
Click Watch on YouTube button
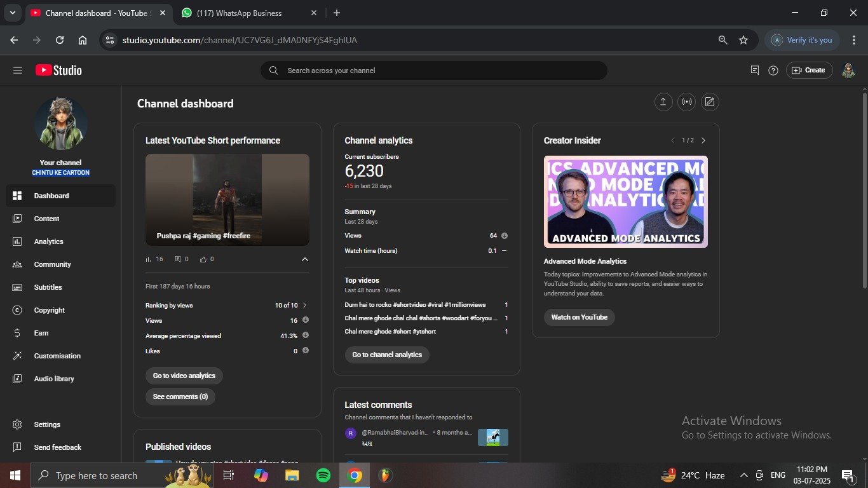(x=580, y=317)
